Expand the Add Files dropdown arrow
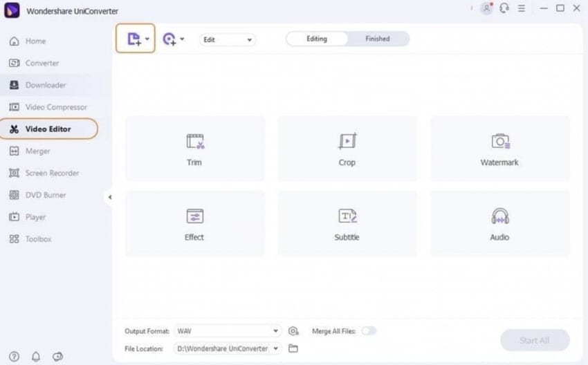The width and height of the screenshot is (588, 365). point(147,39)
